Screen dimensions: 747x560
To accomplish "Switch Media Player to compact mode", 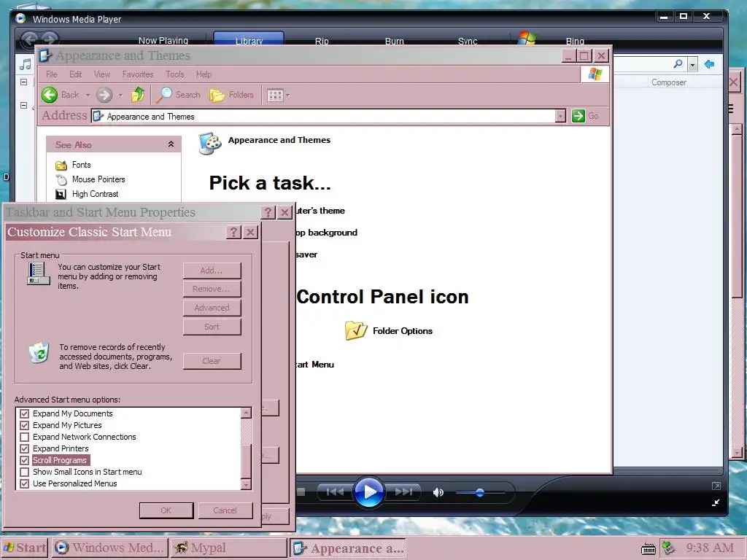I will 716,502.
